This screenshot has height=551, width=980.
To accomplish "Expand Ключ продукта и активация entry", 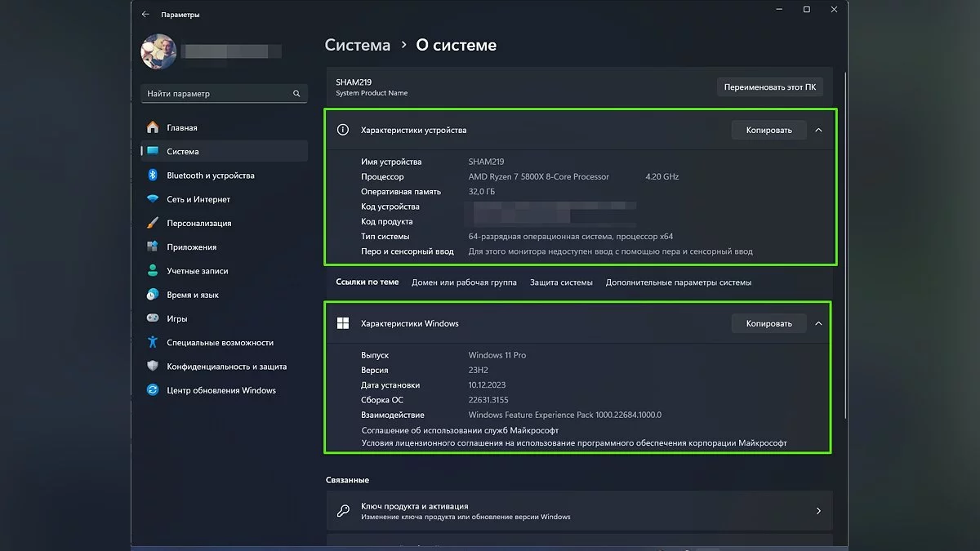I will (x=818, y=511).
